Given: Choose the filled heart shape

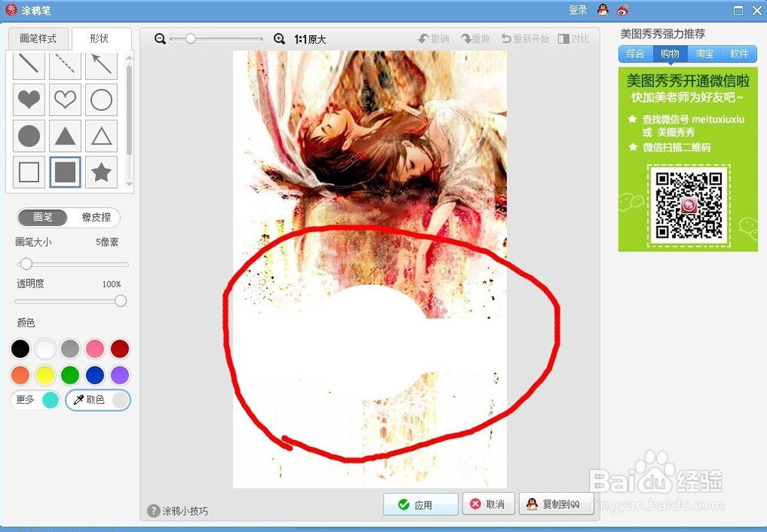Looking at the screenshot, I should point(29,100).
